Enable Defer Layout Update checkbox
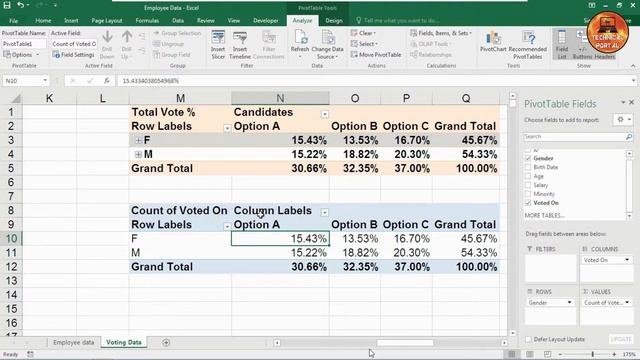This screenshot has width=640, height=360. click(x=528, y=340)
